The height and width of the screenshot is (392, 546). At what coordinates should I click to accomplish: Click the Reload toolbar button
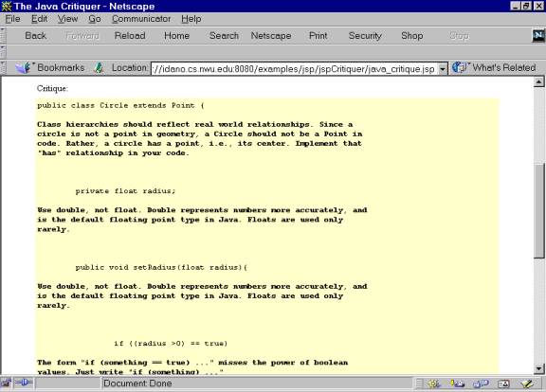pos(130,35)
